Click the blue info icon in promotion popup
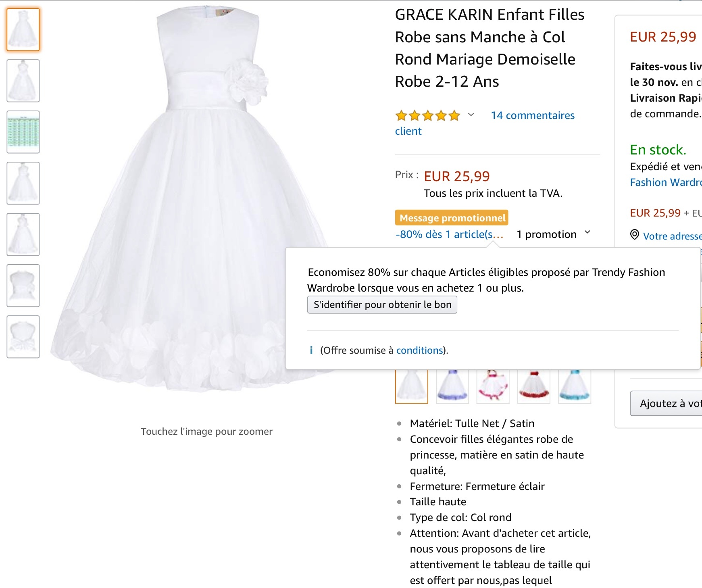The image size is (702, 588). (311, 350)
